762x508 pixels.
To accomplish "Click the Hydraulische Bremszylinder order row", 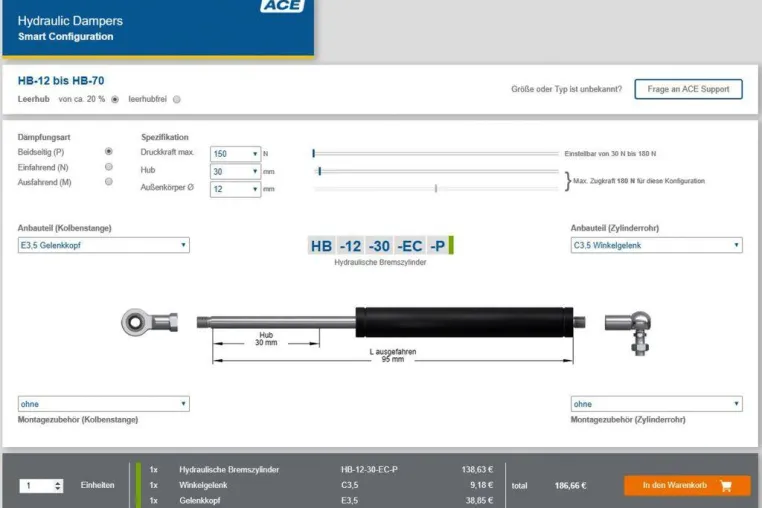I will [x=322, y=470].
